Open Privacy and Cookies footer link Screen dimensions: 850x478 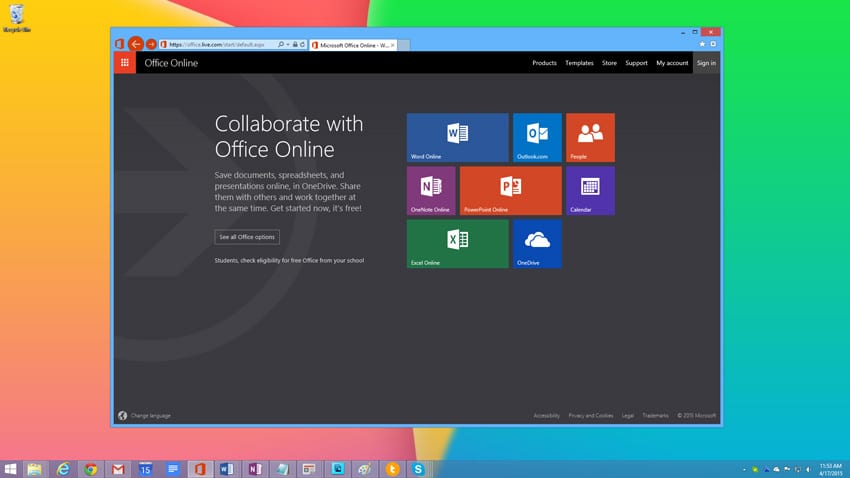coord(591,416)
